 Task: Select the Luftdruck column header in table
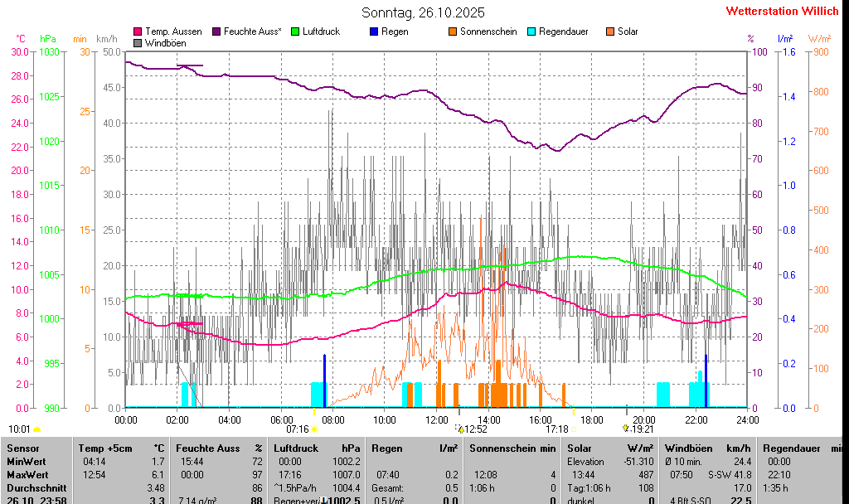pyautogui.click(x=294, y=448)
